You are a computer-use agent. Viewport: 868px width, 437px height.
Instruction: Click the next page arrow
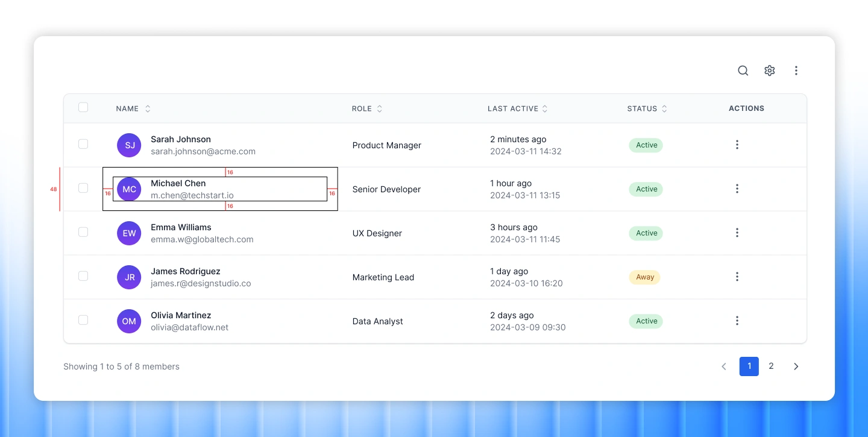click(x=796, y=366)
